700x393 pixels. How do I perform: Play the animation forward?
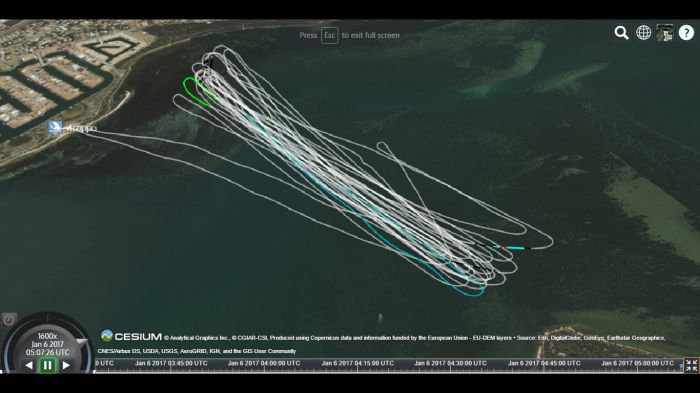point(66,365)
